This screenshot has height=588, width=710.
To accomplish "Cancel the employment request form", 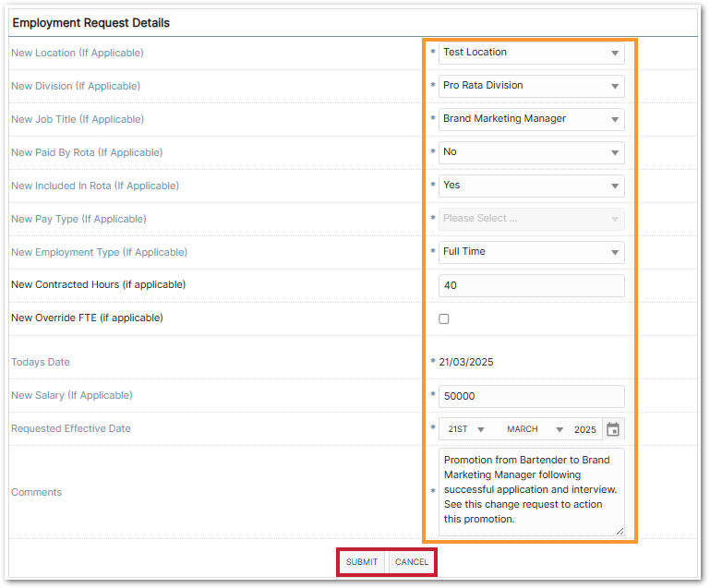I will coord(412,562).
